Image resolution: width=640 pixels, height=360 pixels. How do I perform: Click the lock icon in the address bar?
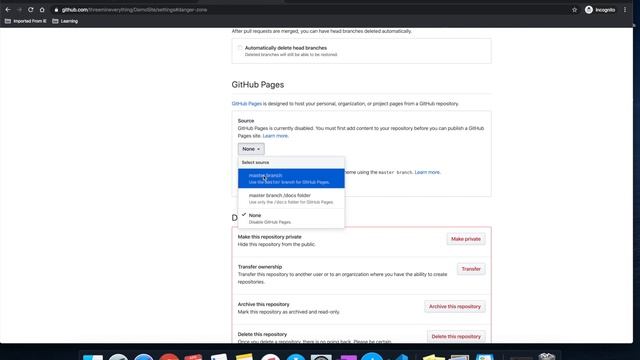tap(56, 10)
